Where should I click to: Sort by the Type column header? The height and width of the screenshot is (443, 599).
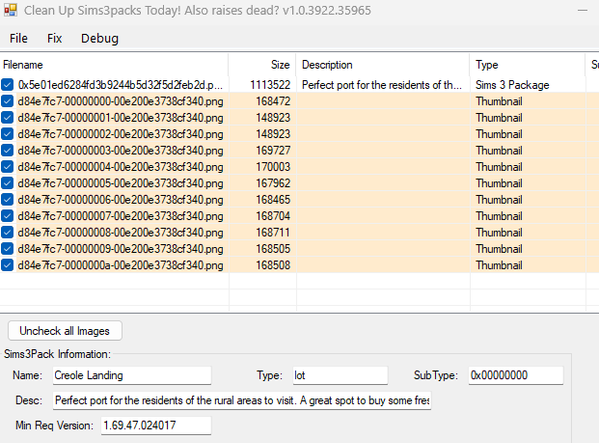[x=528, y=65]
